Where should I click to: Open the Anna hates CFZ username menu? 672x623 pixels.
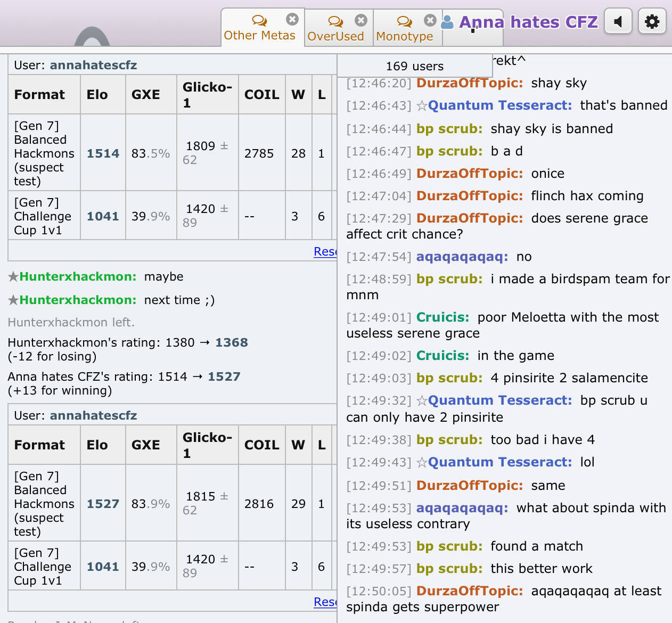click(x=528, y=22)
